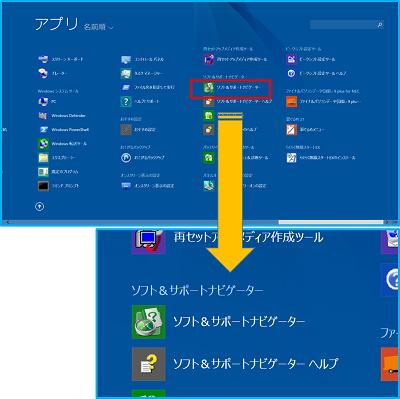Image resolution: width=400 pixels, height=399 pixels.
Task: Open スクリーン キーボード from the apps list
Action: pyautogui.click(x=61, y=59)
